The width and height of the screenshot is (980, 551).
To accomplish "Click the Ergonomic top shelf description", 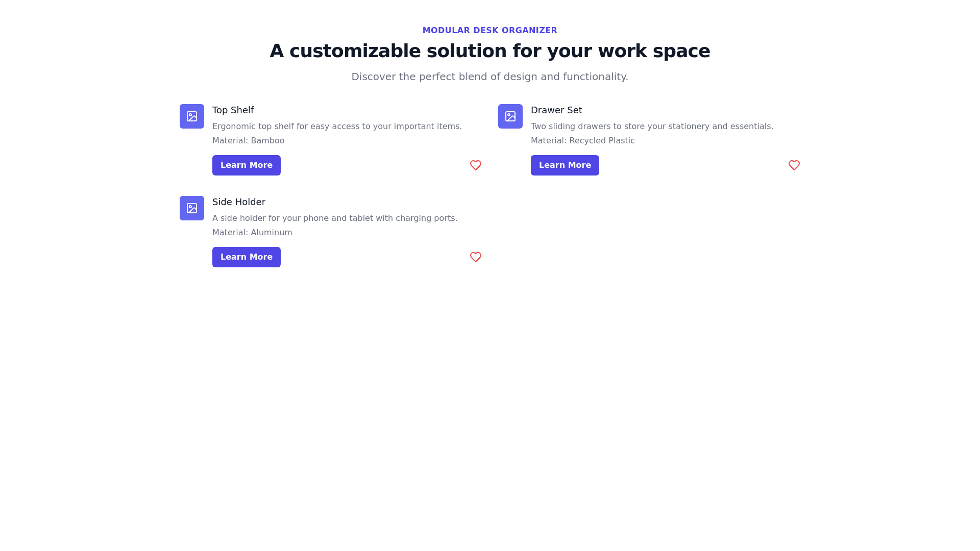I will (337, 127).
